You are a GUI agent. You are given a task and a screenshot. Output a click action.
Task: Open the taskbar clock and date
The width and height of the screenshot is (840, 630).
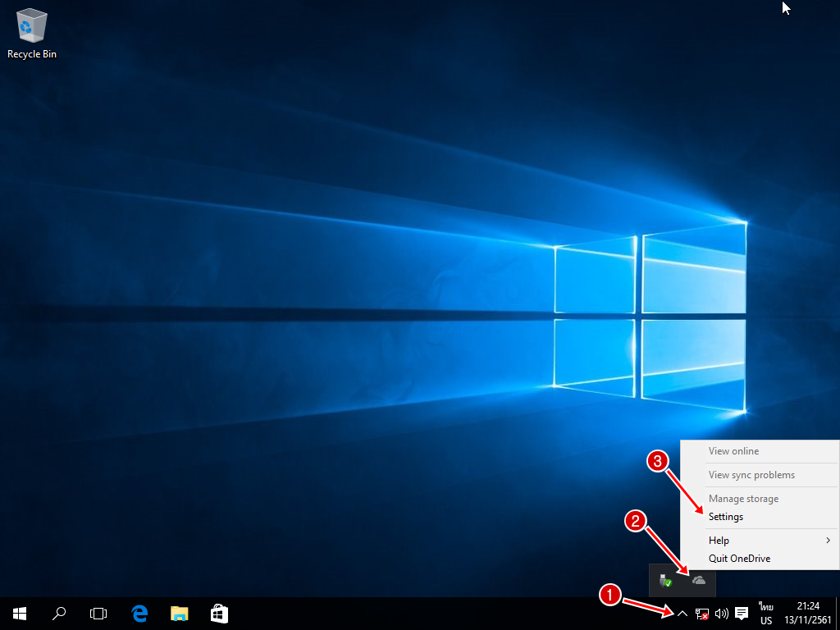[807, 614]
